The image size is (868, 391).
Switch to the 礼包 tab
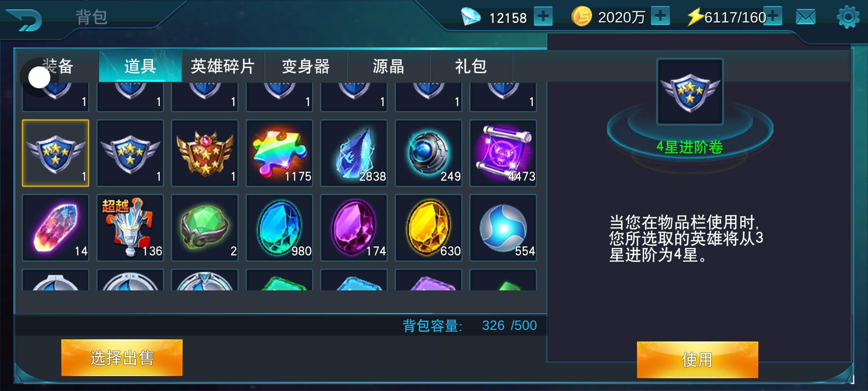click(471, 66)
